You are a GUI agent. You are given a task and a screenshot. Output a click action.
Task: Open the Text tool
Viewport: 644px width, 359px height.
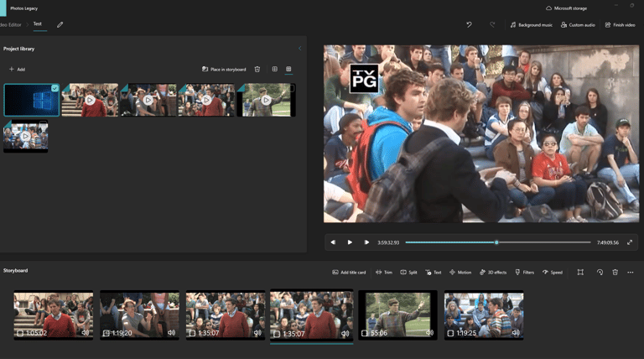(x=434, y=273)
